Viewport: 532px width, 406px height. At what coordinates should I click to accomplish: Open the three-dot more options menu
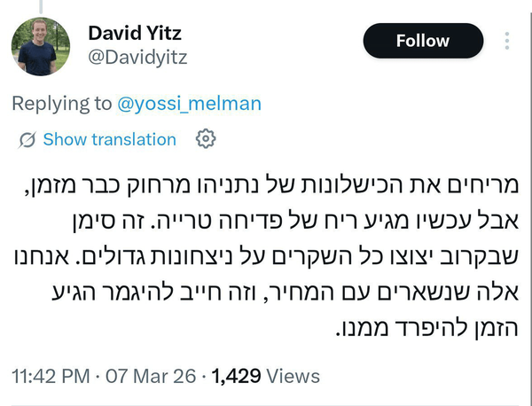pyautogui.click(x=506, y=41)
